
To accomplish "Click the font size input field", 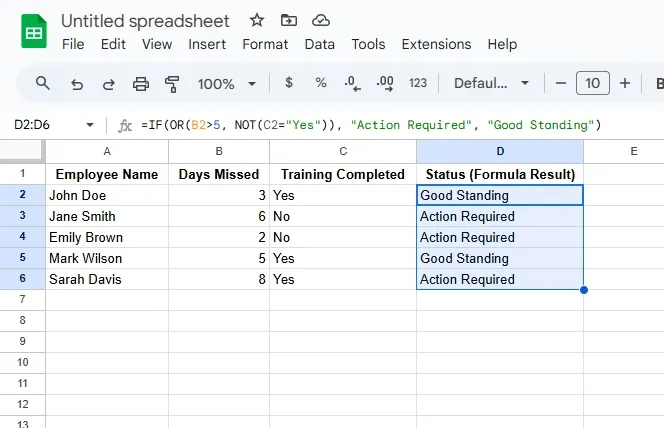I will (593, 84).
